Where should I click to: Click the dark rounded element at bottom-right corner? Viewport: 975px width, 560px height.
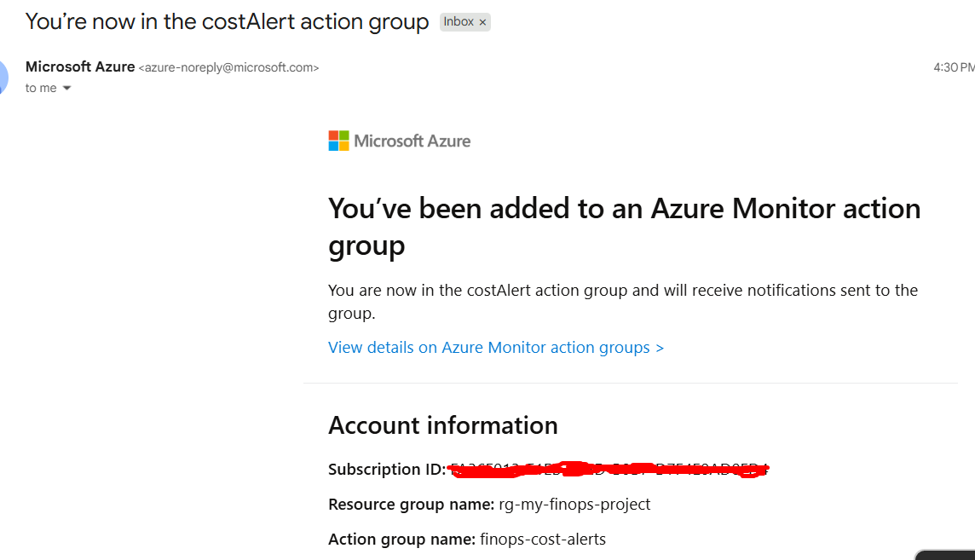948,555
